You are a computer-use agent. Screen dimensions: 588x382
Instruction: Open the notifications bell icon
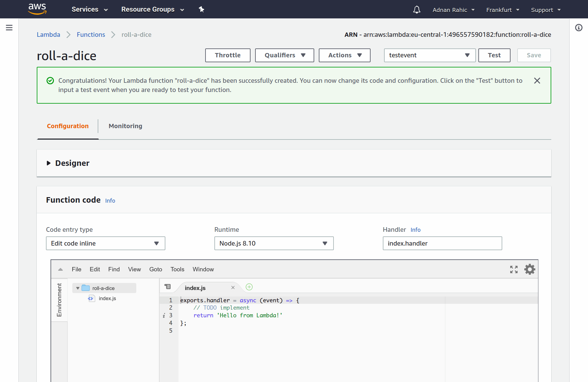(x=417, y=10)
